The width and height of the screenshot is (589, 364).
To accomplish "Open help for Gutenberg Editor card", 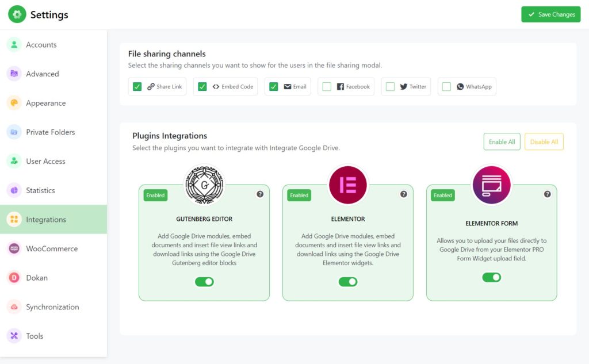I will [x=260, y=194].
